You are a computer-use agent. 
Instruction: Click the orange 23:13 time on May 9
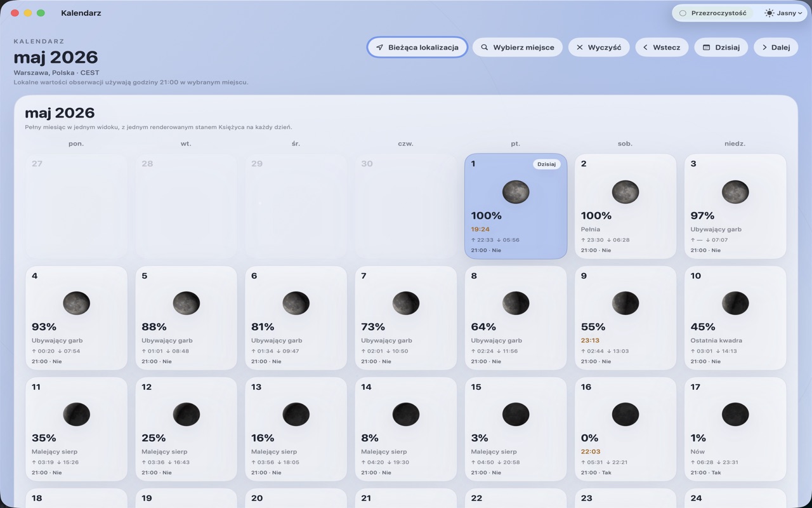[x=590, y=340]
